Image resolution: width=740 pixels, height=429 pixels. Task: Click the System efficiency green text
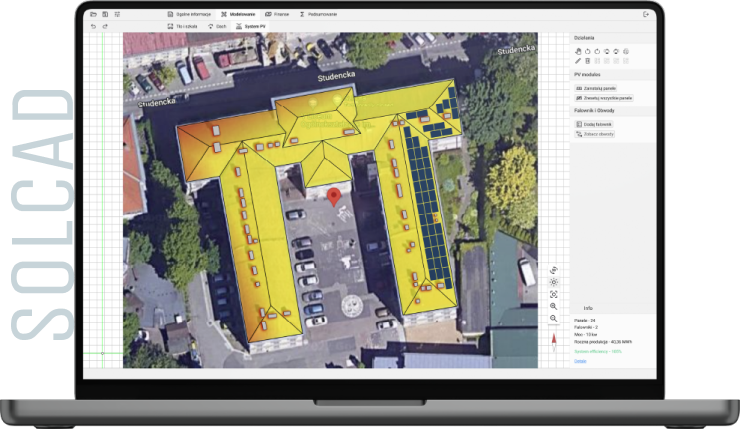click(x=598, y=352)
